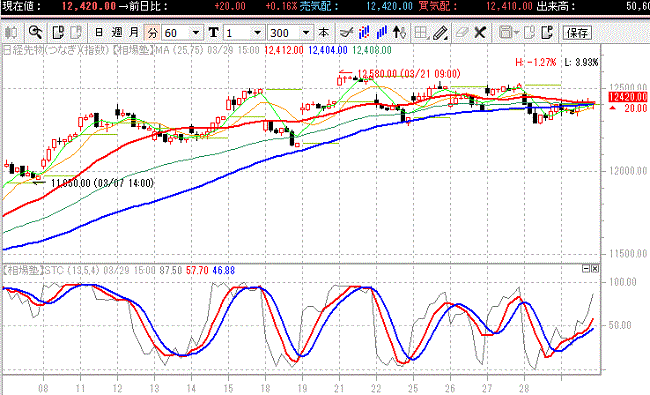650x395 pixels.
Task: Click the greyed paste page icon
Action: 76,32
